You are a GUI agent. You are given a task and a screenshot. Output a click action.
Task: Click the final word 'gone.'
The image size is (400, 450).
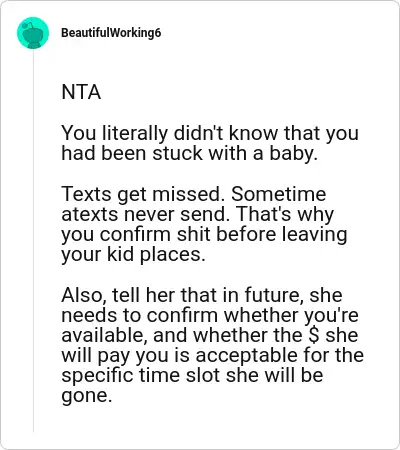coord(87,396)
